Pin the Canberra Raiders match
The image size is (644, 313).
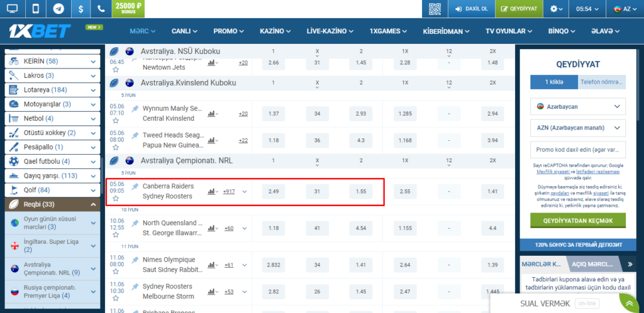pos(135,187)
